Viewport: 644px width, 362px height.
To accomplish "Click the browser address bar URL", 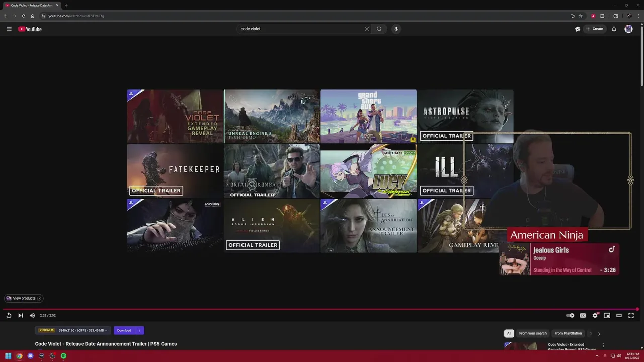I will click(x=76, y=16).
